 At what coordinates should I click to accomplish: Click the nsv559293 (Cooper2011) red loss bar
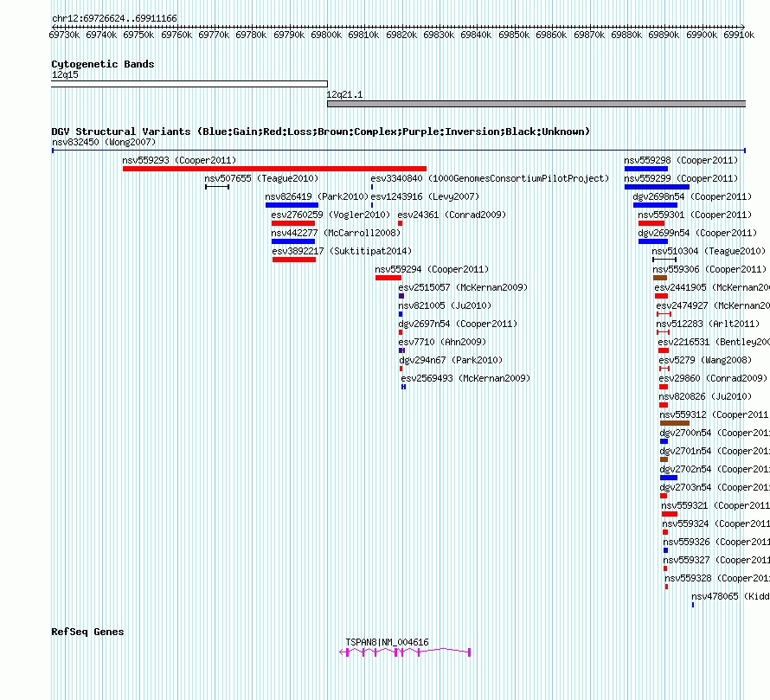click(274, 169)
